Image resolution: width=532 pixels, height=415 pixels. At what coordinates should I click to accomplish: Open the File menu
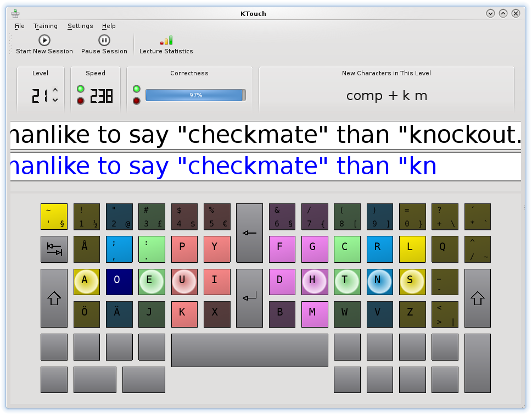click(x=20, y=26)
